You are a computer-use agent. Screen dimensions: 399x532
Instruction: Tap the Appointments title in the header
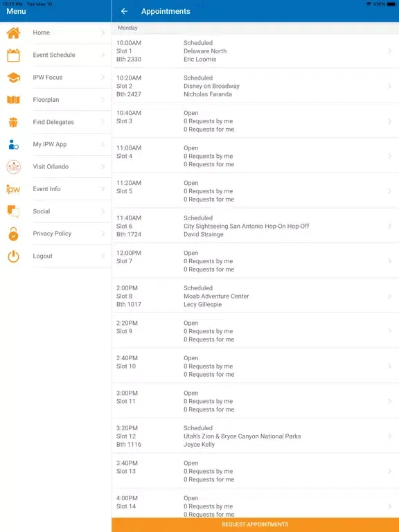click(166, 11)
